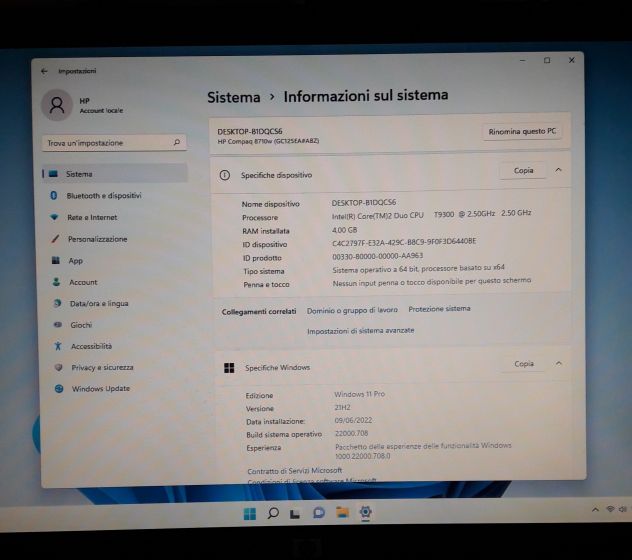Open Protezione sistema link
Screen dimensions: 632x560
tap(439, 309)
